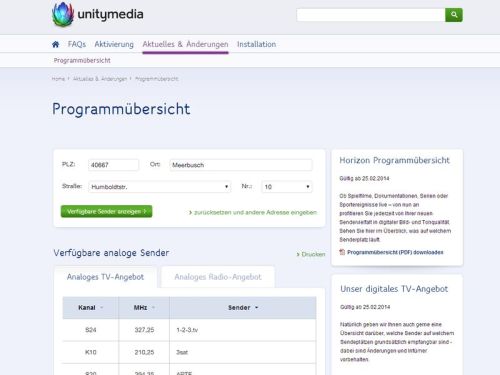Open the Nr. dropdown showing 10
The height and width of the screenshot is (375, 500).
click(287, 187)
